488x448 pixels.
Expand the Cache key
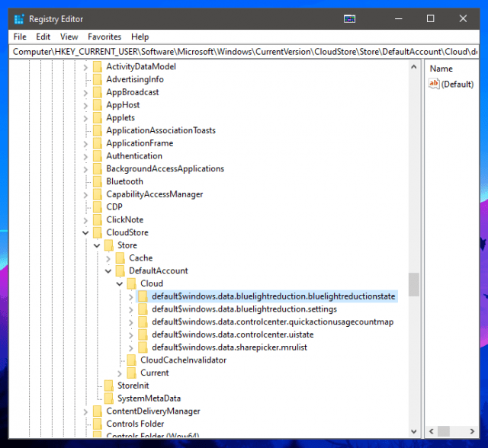coord(108,258)
